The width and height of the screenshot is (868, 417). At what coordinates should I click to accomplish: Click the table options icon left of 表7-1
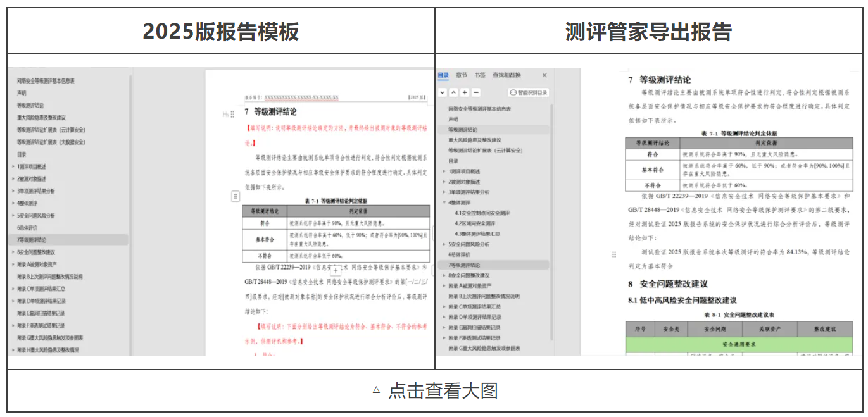(x=236, y=197)
